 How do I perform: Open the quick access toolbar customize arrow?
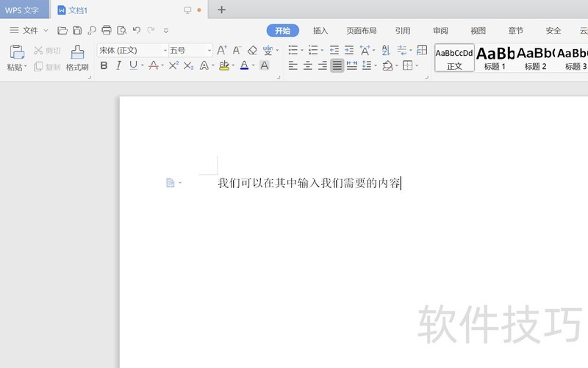[166, 31]
